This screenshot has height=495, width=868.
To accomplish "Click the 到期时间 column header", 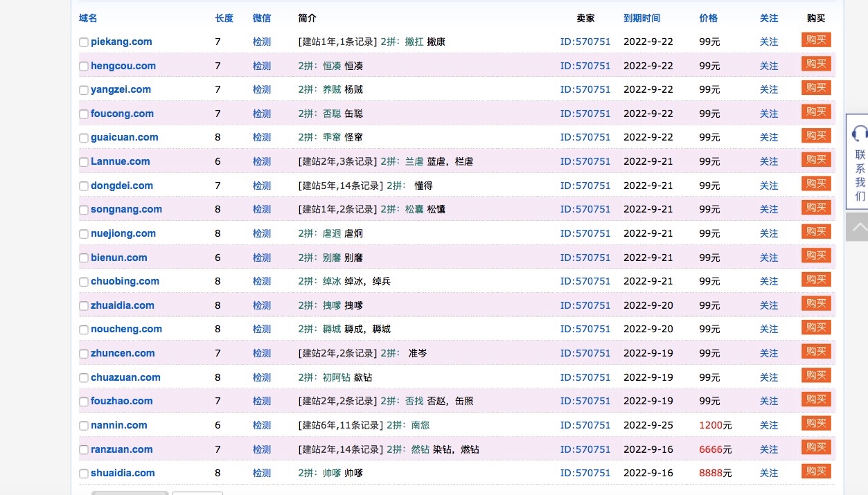I will [x=641, y=18].
